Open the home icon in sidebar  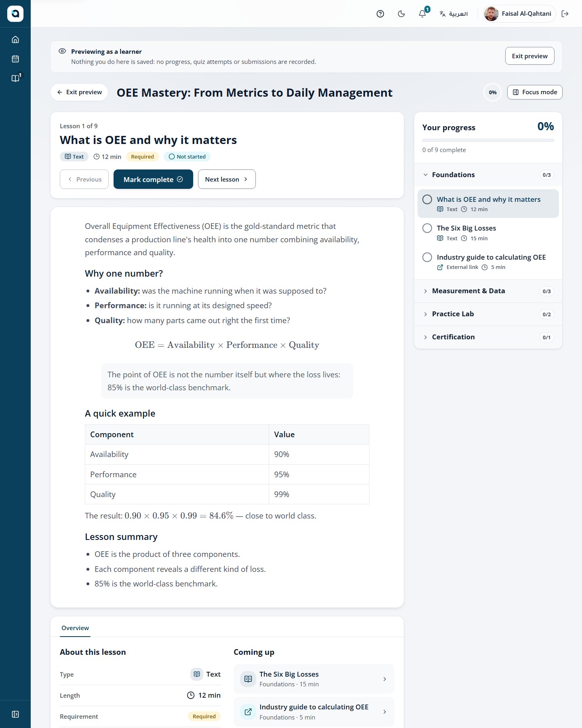click(15, 40)
